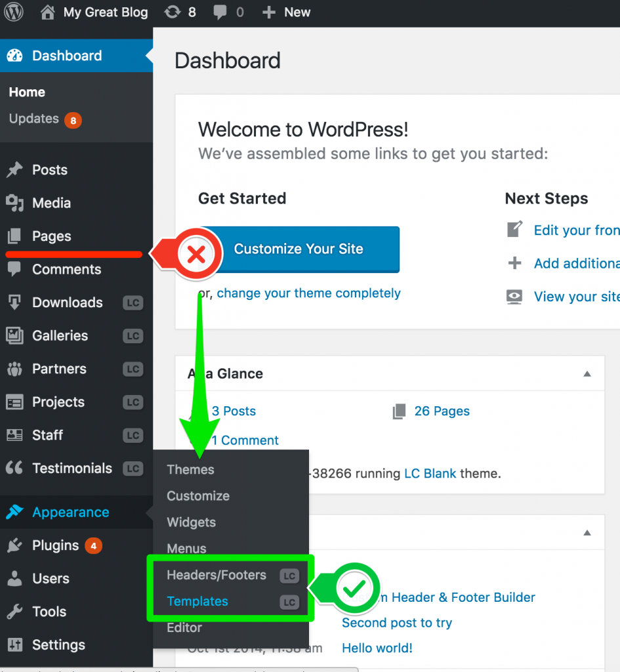Click the plus icon beside Add additional
Screen dimensions: 620x672
click(x=514, y=262)
